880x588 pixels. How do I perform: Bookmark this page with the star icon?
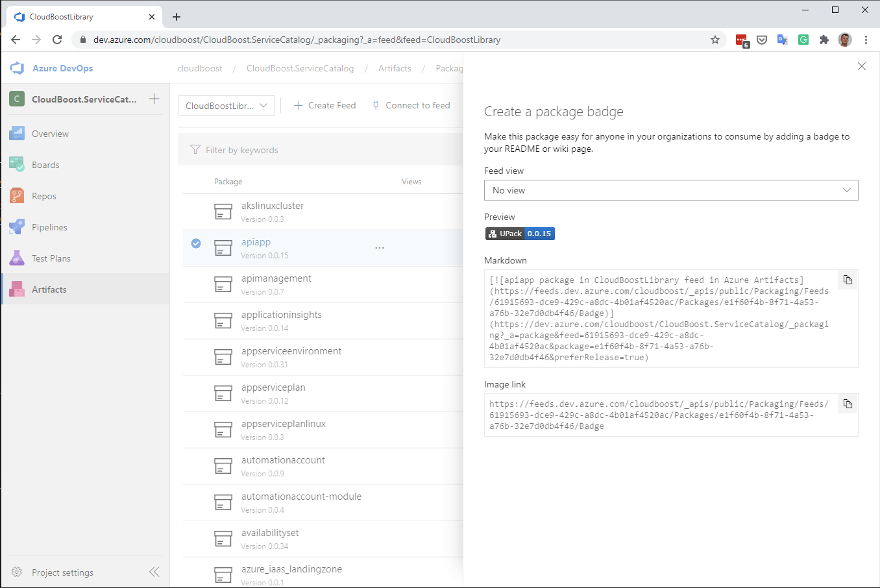[715, 40]
